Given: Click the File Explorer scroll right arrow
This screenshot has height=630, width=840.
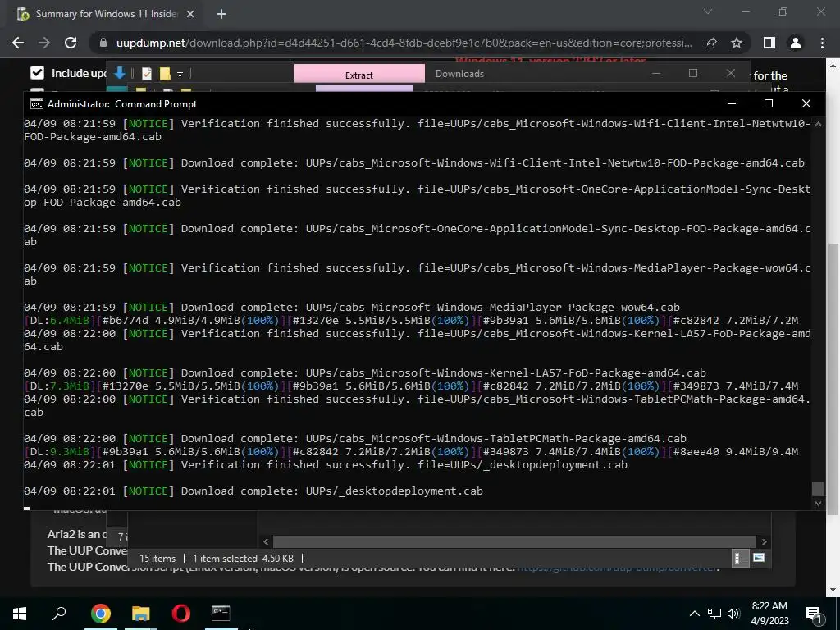Looking at the screenshot, I should 765,541.
